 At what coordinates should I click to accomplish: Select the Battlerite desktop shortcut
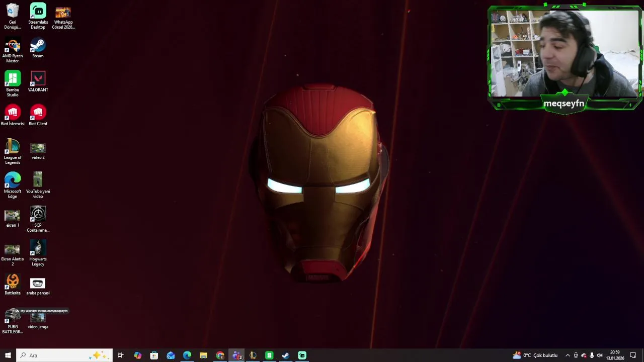13,285
